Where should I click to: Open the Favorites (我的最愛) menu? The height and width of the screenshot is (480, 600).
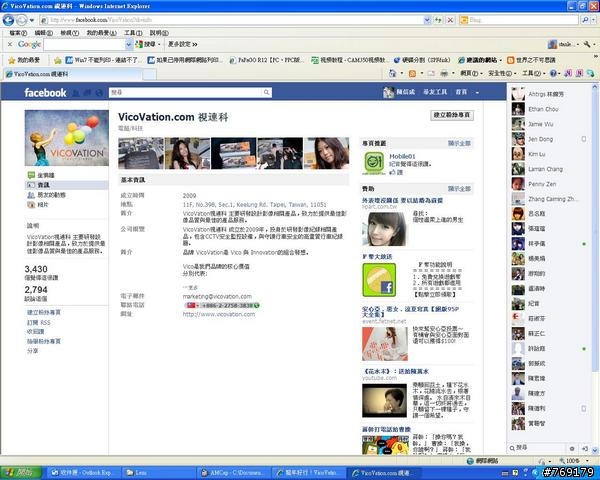[x=101, y=33]
